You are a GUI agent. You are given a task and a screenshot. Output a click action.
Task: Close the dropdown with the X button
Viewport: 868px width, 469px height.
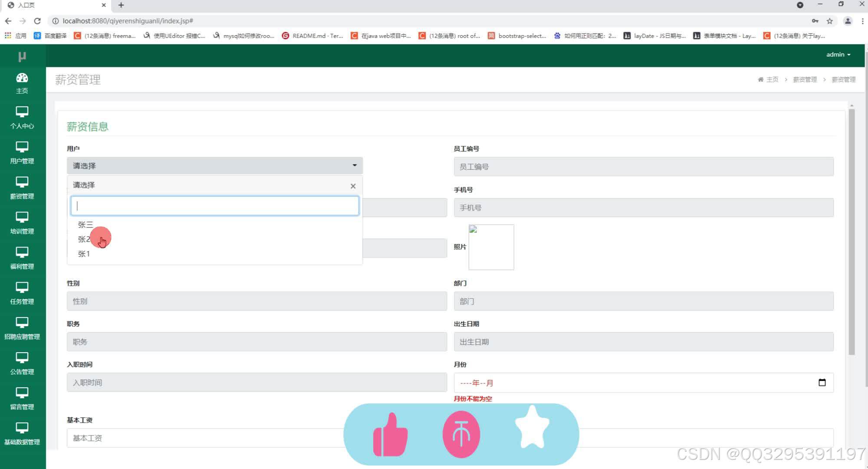point(353,186)
